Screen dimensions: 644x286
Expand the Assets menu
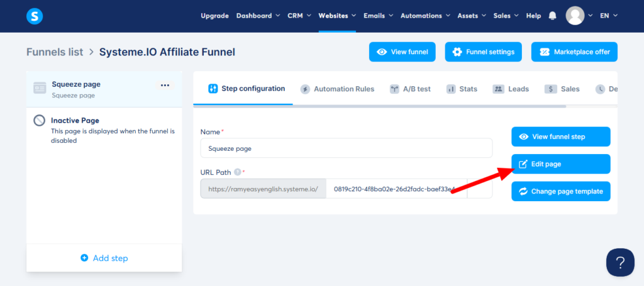click(x=472, y=16)
